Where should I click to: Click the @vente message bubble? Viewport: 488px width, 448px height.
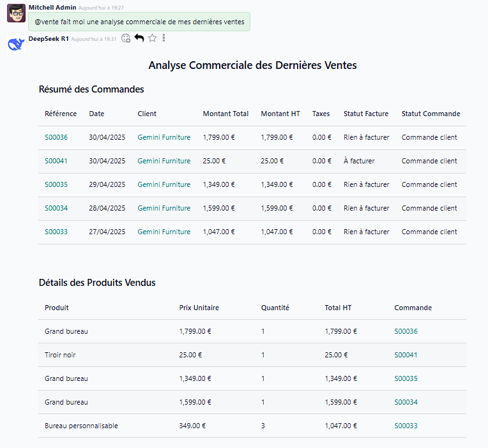tap(139, 22)
